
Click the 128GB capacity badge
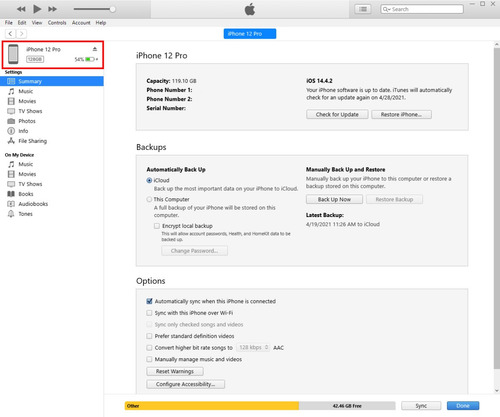tap(35, 59)
